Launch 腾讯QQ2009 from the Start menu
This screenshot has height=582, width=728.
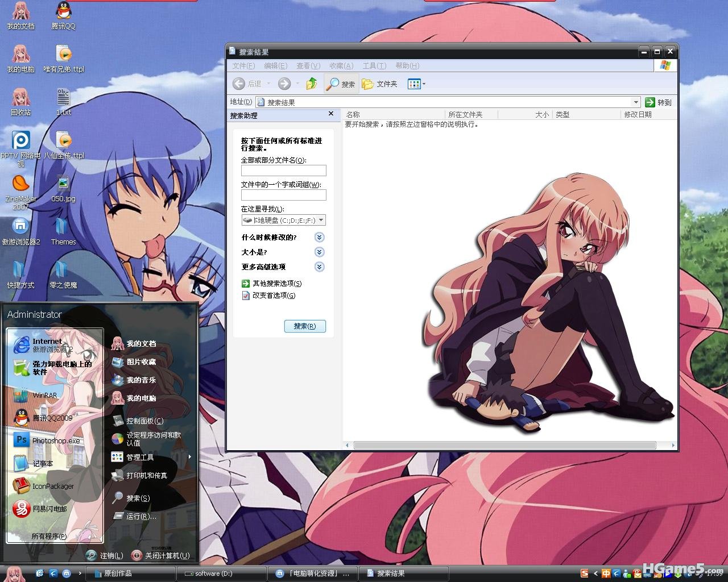pyautogui.click(x=55, y=418)
